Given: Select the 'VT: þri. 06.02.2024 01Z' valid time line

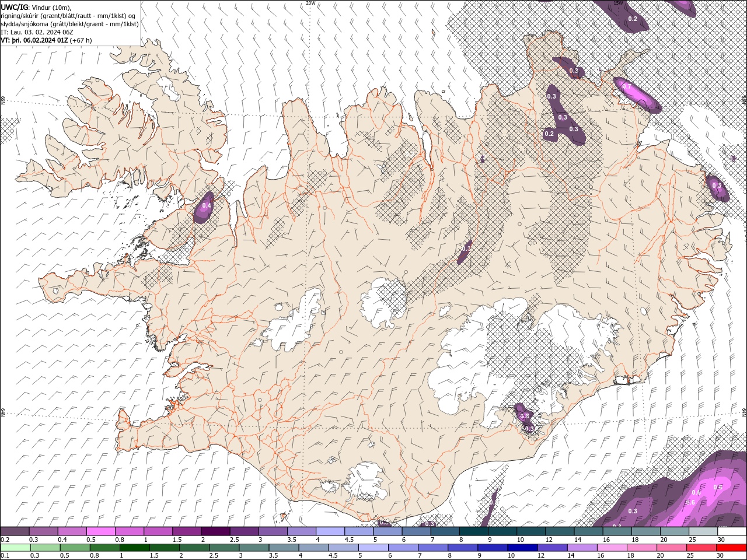Looking at the screenshot, I should tap(34, 40).
